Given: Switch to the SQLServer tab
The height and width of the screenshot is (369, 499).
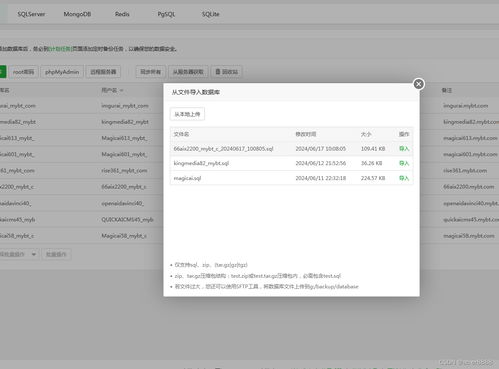Looking at the screenshot, I should (31, 14).
